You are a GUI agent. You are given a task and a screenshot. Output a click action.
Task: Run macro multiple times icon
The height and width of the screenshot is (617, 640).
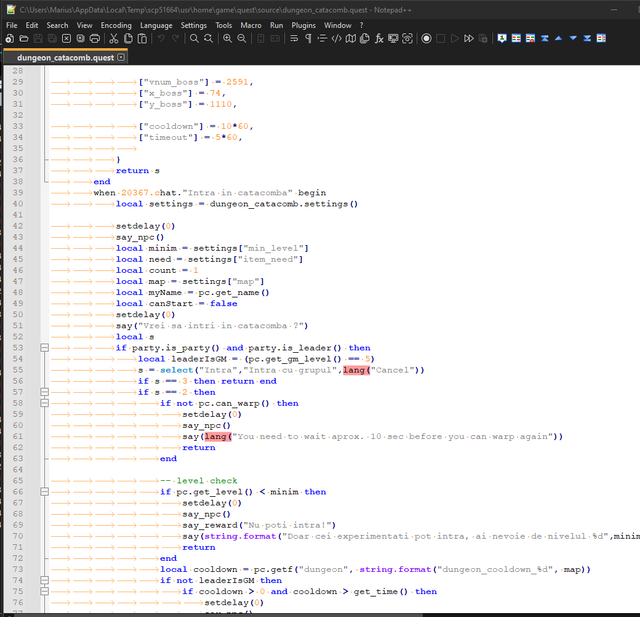click(469, 38)
